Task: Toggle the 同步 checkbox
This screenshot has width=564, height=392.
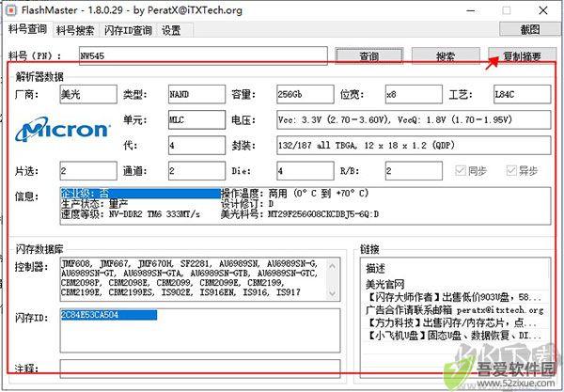Action: point(471,170)
